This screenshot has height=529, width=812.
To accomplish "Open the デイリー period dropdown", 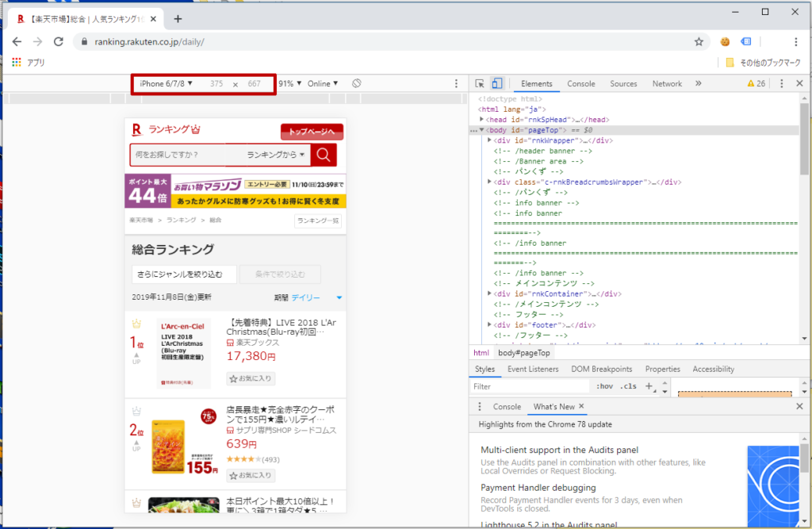I will tap(316, 297).
